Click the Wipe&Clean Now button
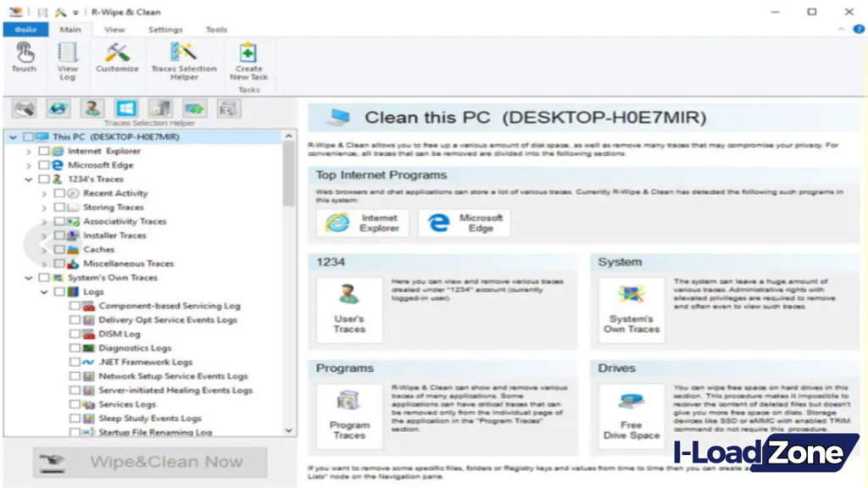This screenshot has height=488, width=868. [x=150, y=462]
